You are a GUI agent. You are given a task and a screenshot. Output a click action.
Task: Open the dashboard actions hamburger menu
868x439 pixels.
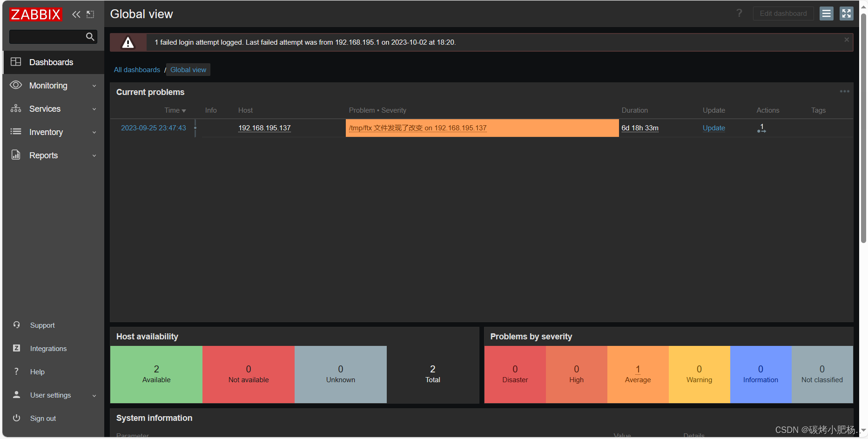(827, 14)
